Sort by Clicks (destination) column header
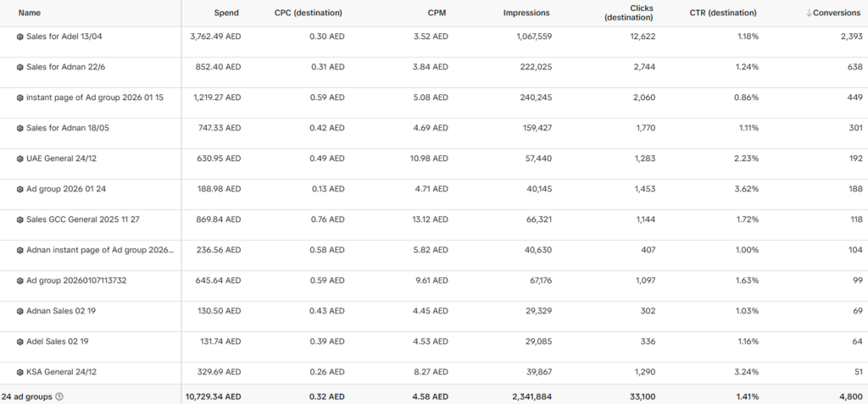The height and width of the screenshot is (404, 868). coord(629,13)
